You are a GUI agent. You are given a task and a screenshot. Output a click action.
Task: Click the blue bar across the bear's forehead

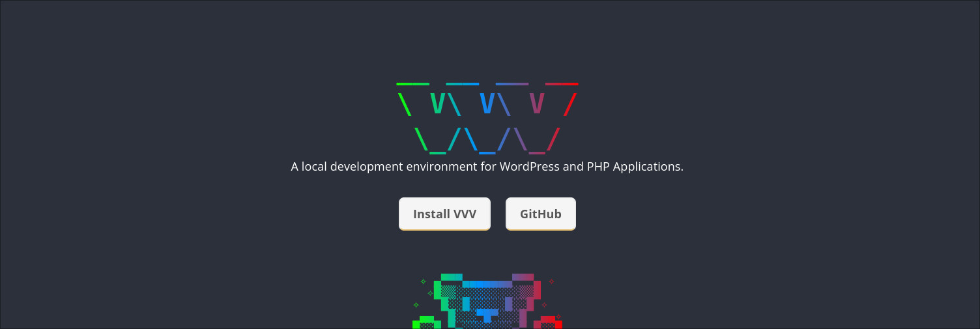(x=487, y=284)
